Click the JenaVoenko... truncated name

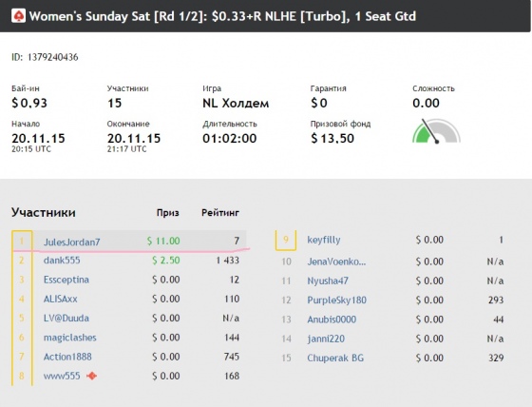click(336, 262)
